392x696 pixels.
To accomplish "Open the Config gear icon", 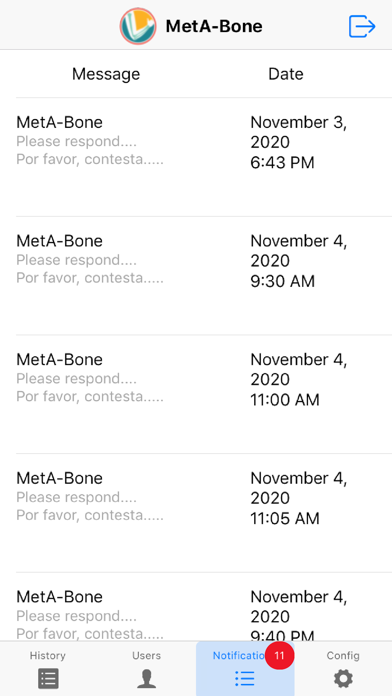I will pos(343,678).
